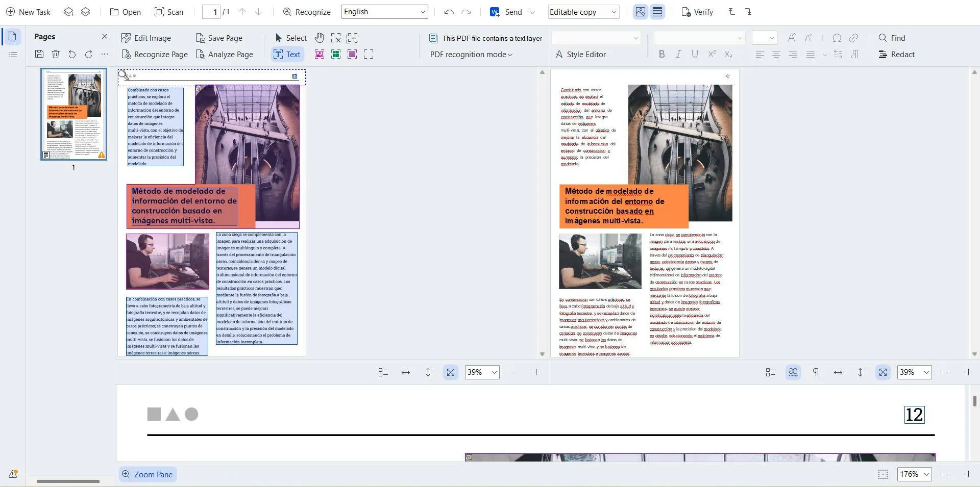Rotate page clockwise
Image resolution: width=980 pixels, height=487 pixels.
pos(88,54)
